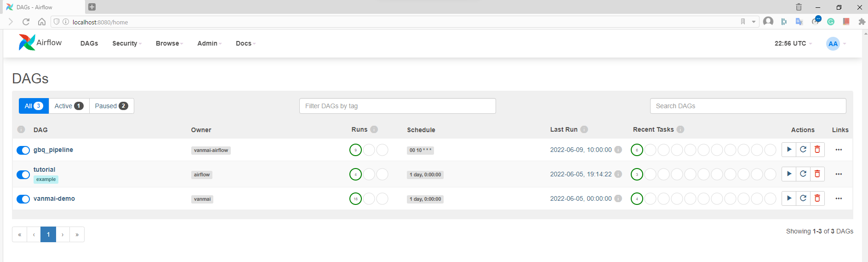Pause the vanmai-demo DAG toggle
The image size is (868, 262).
click(x=23, y=199)
